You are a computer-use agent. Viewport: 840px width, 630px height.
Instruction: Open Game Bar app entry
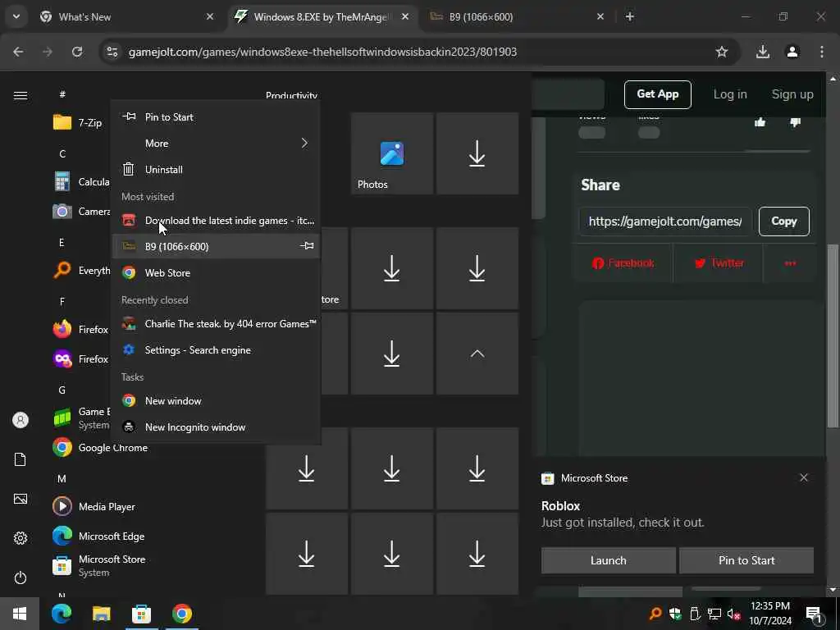(x=80, y=418)
